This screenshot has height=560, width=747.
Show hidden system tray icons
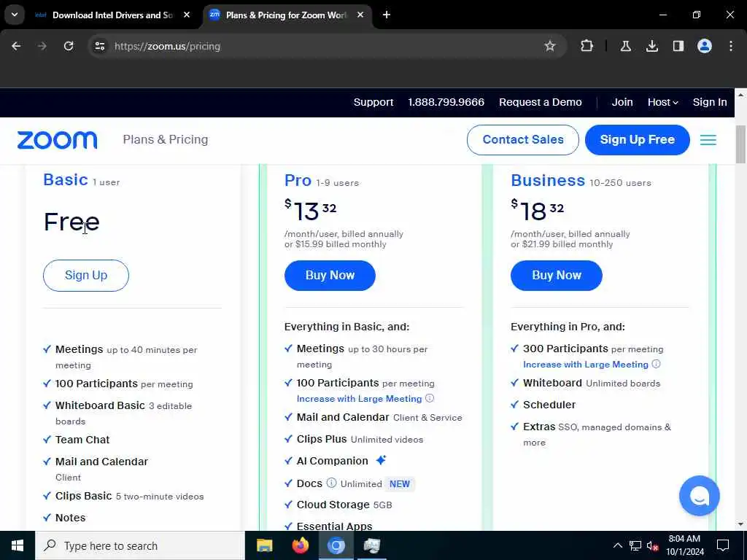(617, 545)
